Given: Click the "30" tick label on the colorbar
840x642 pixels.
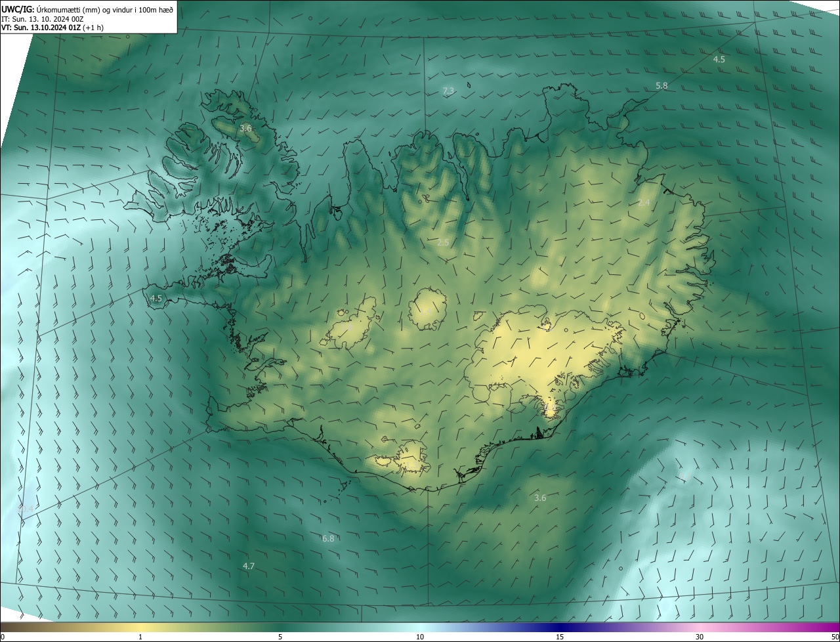Looking at the screenshot, I should click(700, 637).
